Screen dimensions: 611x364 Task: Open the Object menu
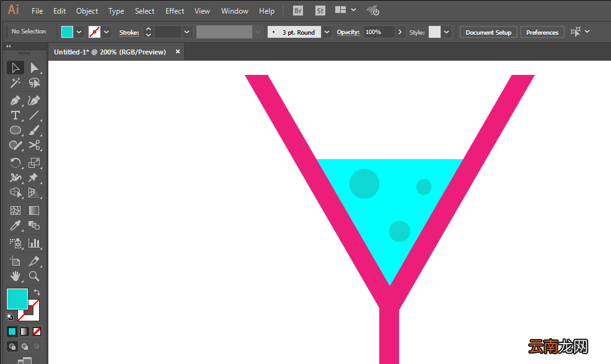87,11
